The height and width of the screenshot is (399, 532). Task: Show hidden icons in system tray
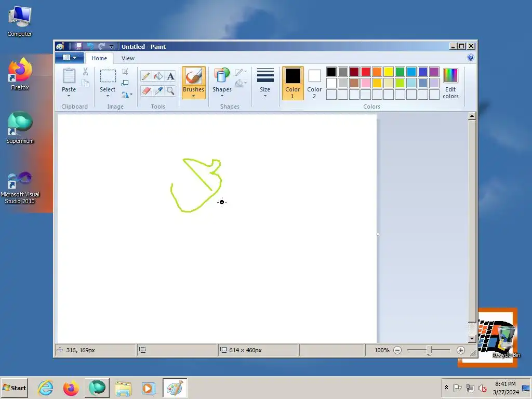point(446,388)
